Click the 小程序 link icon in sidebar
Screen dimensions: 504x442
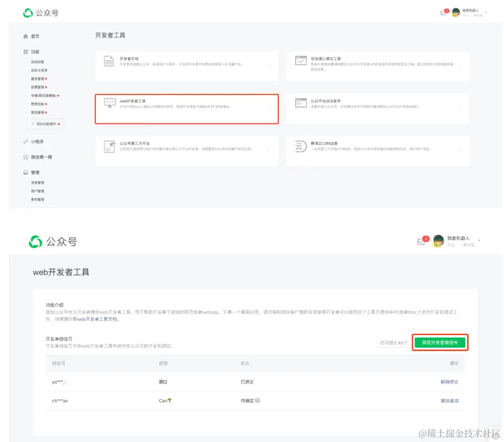click(x=25, y=142)
